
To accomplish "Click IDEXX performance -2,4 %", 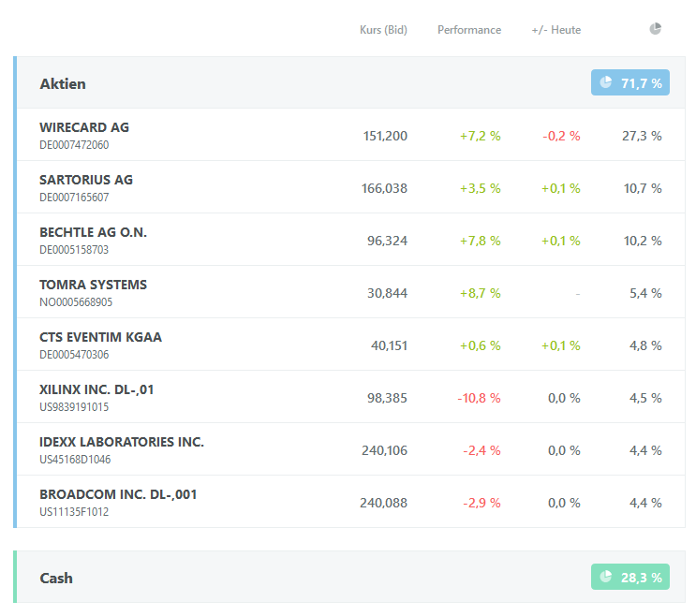I will (x=481, y=450).
